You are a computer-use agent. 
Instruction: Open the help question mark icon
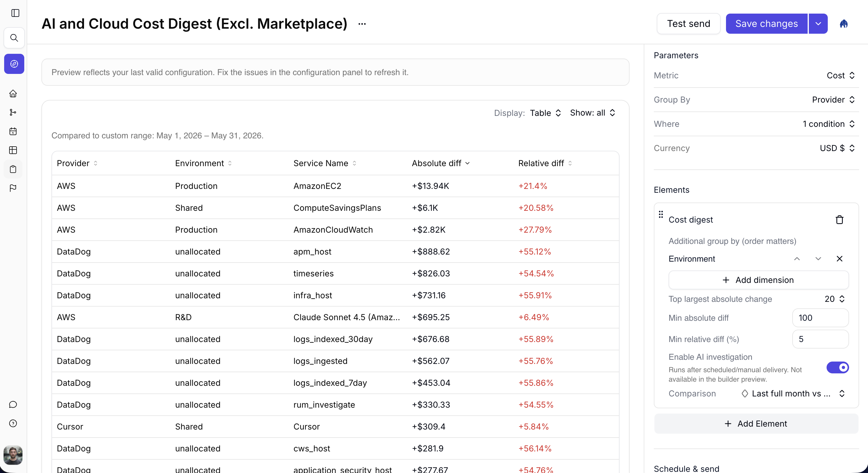[13, 423]
